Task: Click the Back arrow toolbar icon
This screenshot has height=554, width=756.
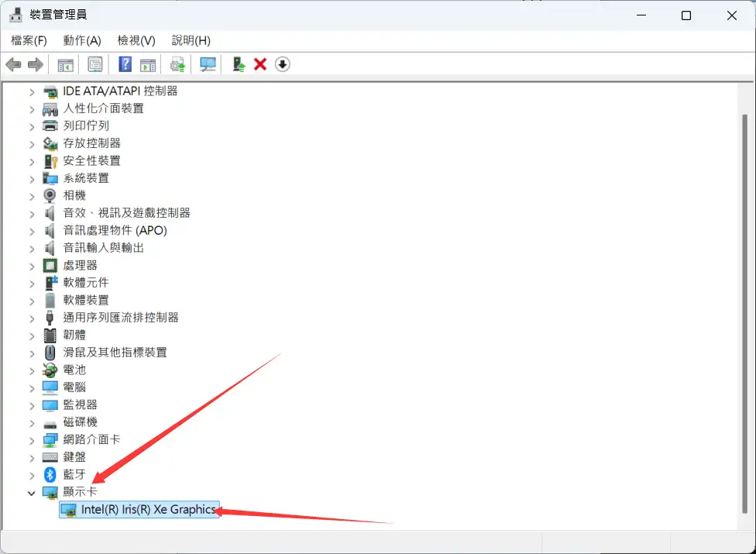Action: click(13, 64)
